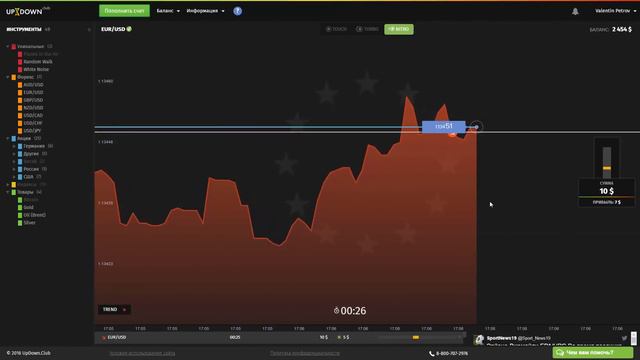Click the orange AUD/USD square icon

20,85
